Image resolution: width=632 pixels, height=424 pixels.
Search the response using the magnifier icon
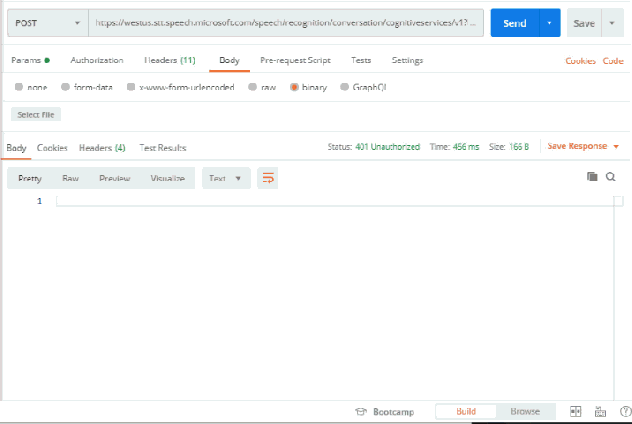click(610, 177)
